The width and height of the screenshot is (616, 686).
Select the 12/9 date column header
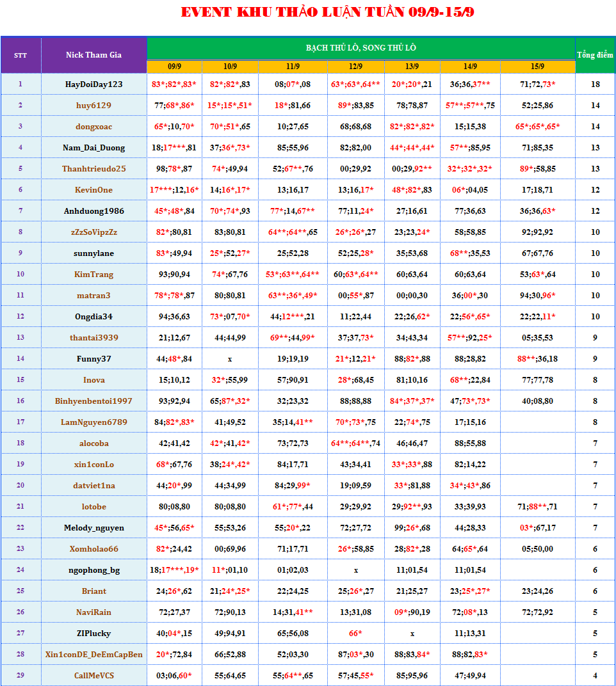tap(355, 67)
